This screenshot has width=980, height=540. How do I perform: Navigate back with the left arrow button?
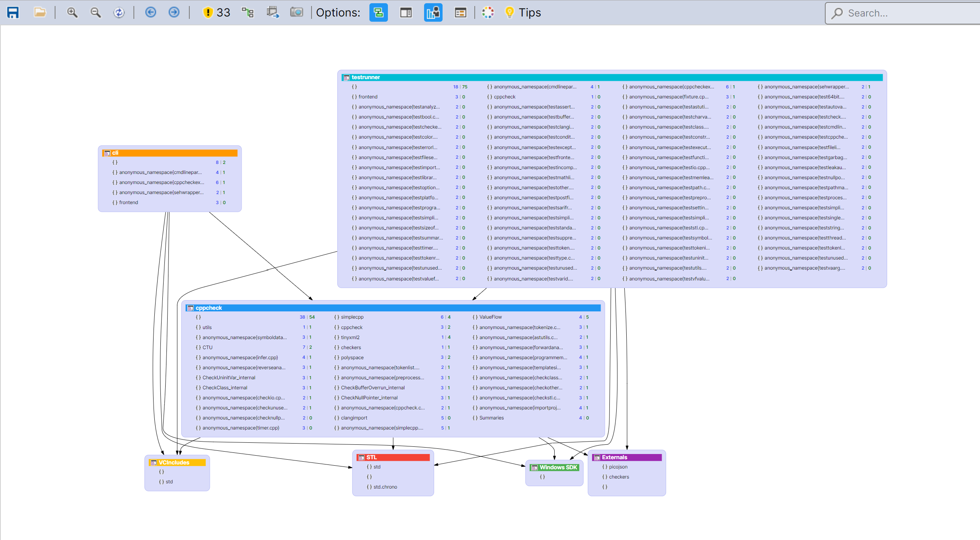[150, 12]
